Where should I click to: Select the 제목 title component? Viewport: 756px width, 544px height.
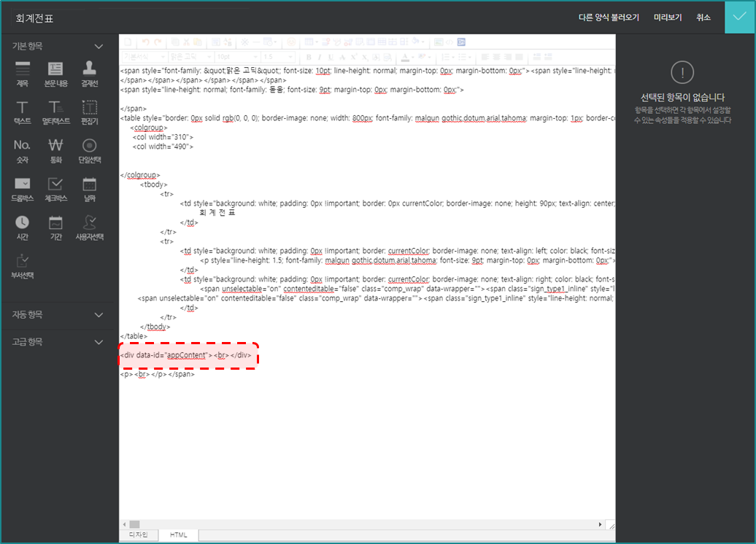(23, 74)
